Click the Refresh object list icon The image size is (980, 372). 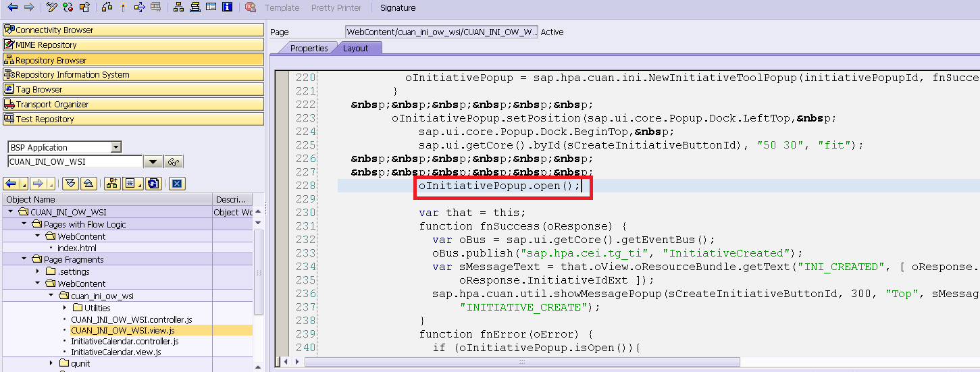pos(153,184)
